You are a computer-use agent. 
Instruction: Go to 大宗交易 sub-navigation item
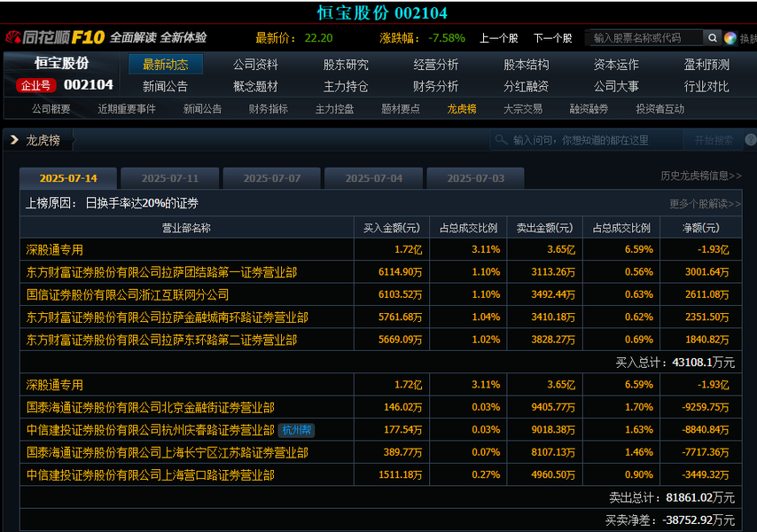point(522,109)
